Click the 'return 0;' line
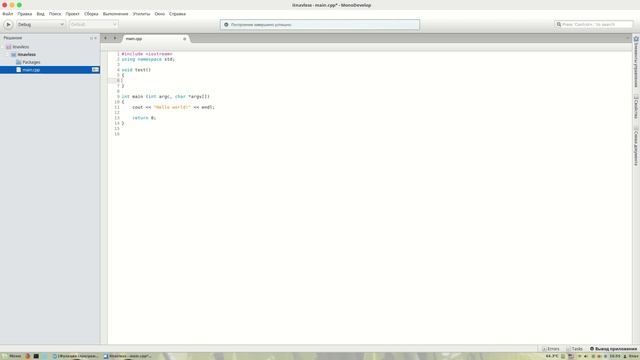This screenshot has height=360, width=640. tap(144, 118)
